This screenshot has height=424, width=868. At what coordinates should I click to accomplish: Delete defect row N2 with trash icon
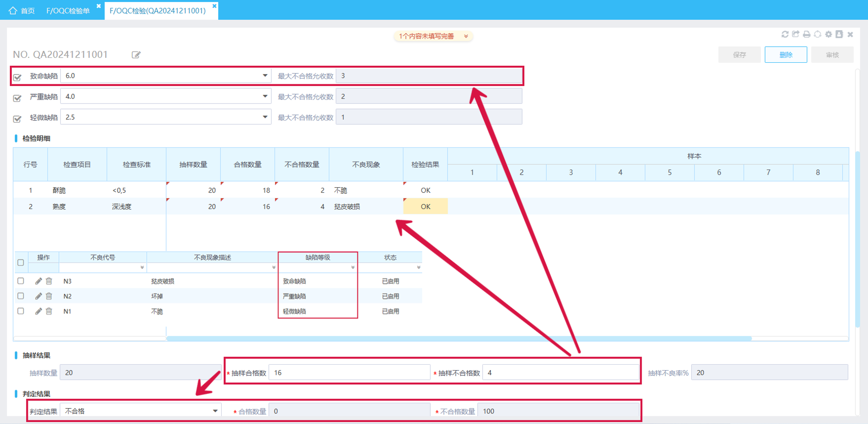[x=49, y=296]
